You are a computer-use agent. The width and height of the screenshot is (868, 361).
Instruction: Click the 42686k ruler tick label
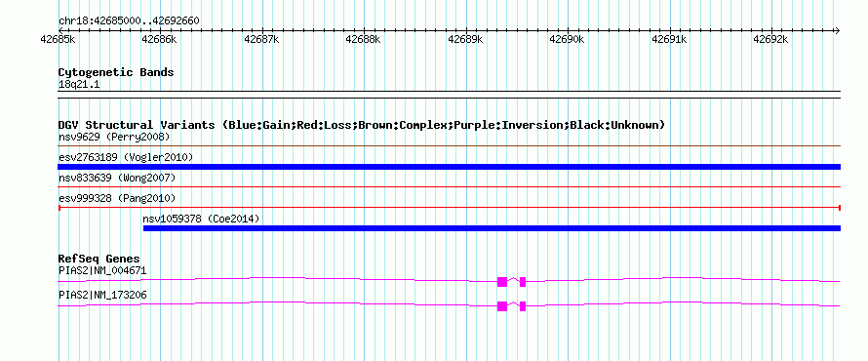[x=159, y=40]
